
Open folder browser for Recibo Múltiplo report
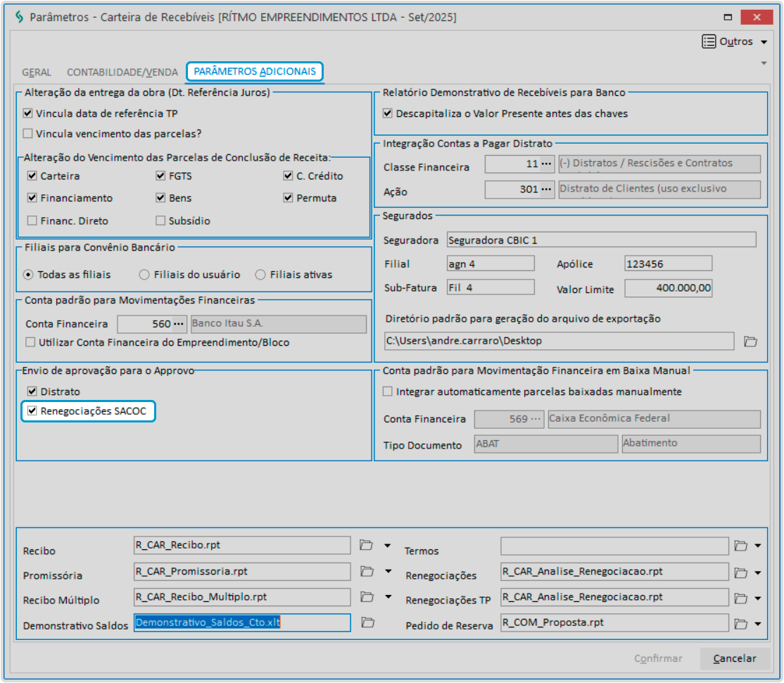(367, 596)
